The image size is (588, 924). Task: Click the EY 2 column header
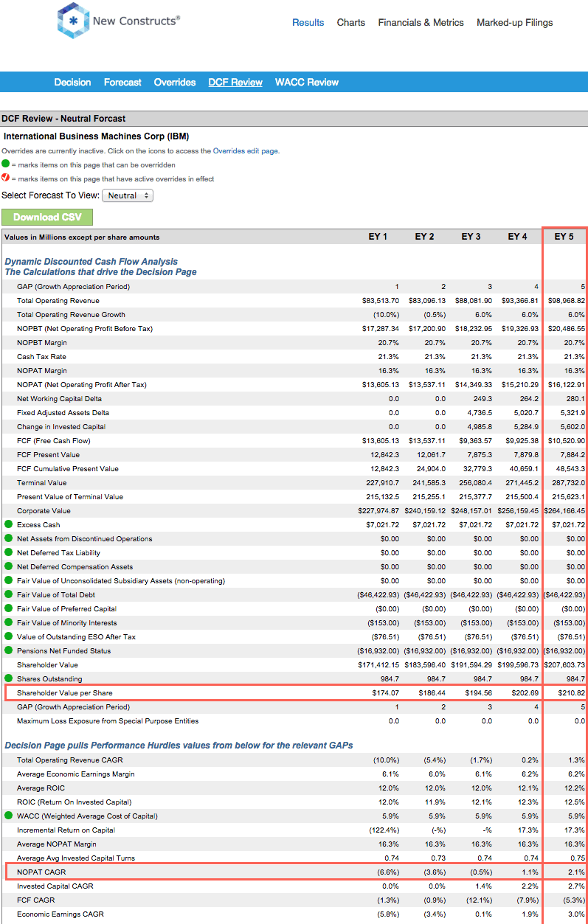pyautogui.click(x=424, y=237)
